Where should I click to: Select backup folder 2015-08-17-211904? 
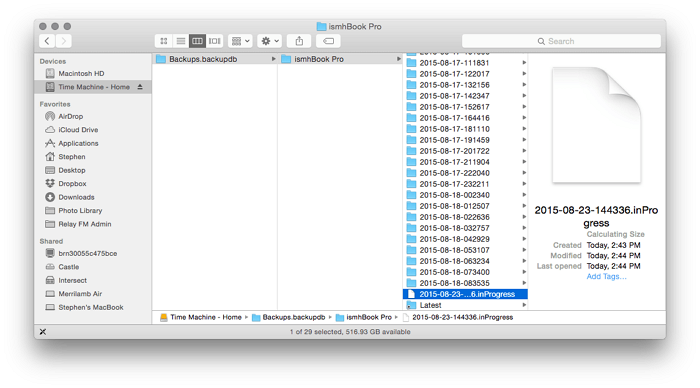465,162
